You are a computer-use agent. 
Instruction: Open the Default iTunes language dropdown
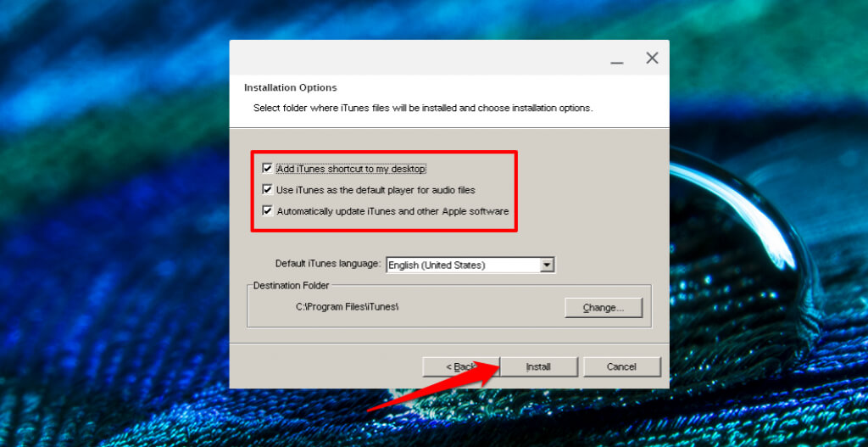470,265
